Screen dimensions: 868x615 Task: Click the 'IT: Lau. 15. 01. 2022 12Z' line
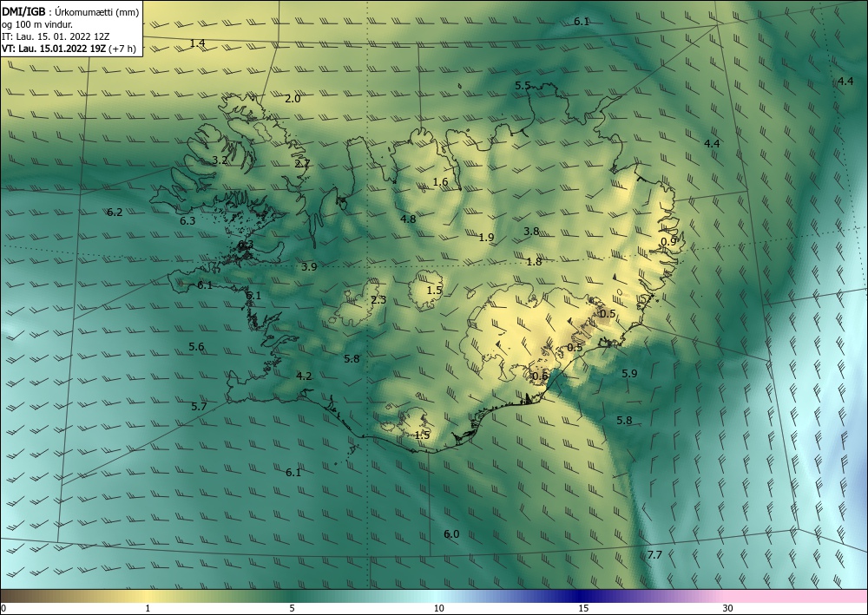coord(56,36)
